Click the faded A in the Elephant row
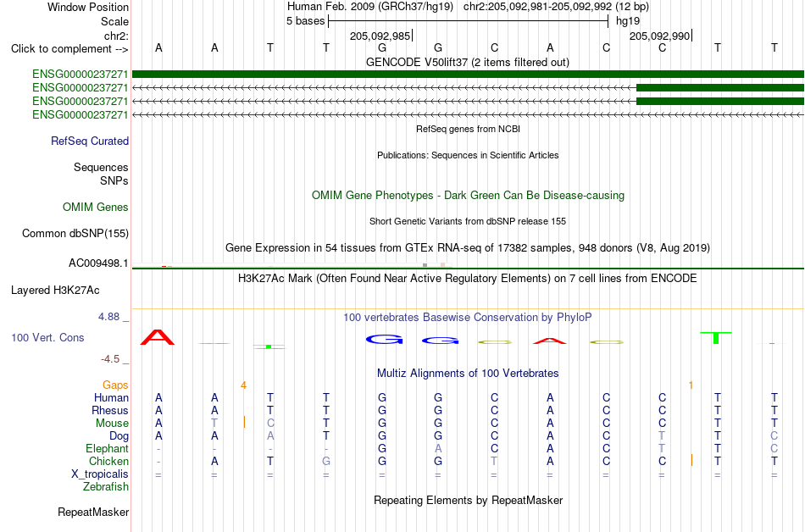Viewport: 805px width, 532px height. [x=438, y=448]
